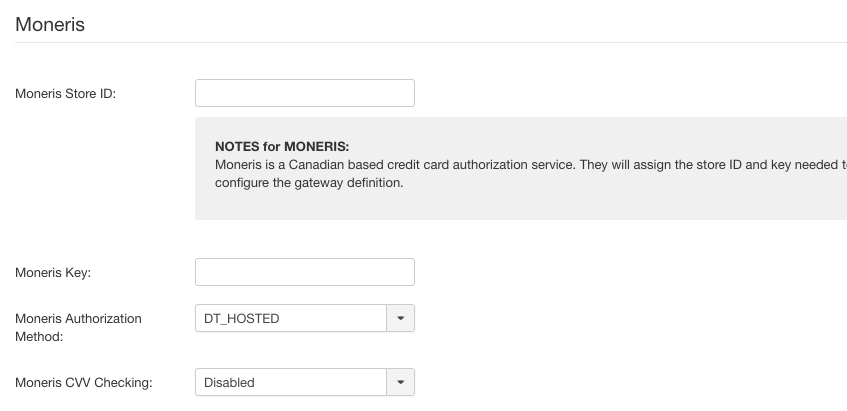Click the Moneris section heading

(50, 24)
